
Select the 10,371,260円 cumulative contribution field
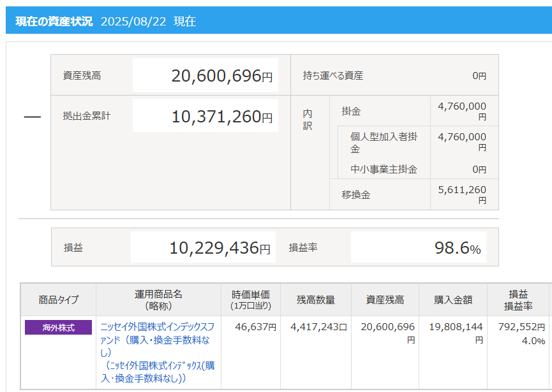coord(205,116)
